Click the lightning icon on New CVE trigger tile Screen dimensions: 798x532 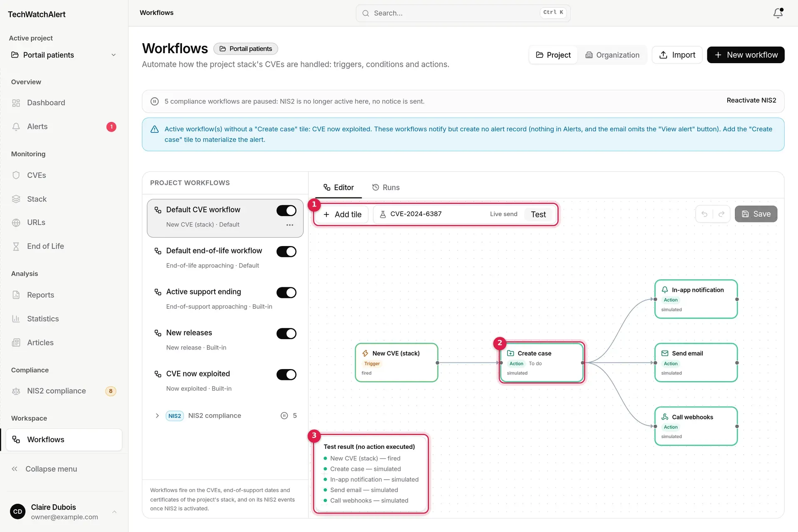pyautogui.click(x=365, y=353)
